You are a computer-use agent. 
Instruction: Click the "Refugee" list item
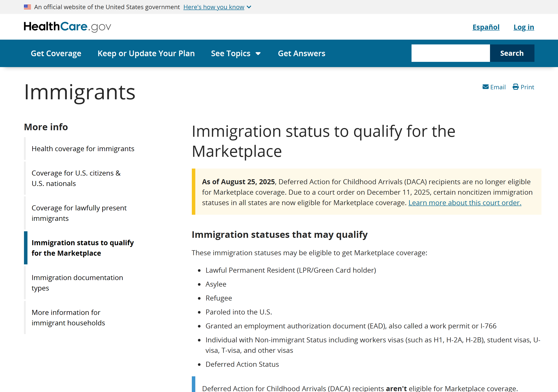[219, 298]
